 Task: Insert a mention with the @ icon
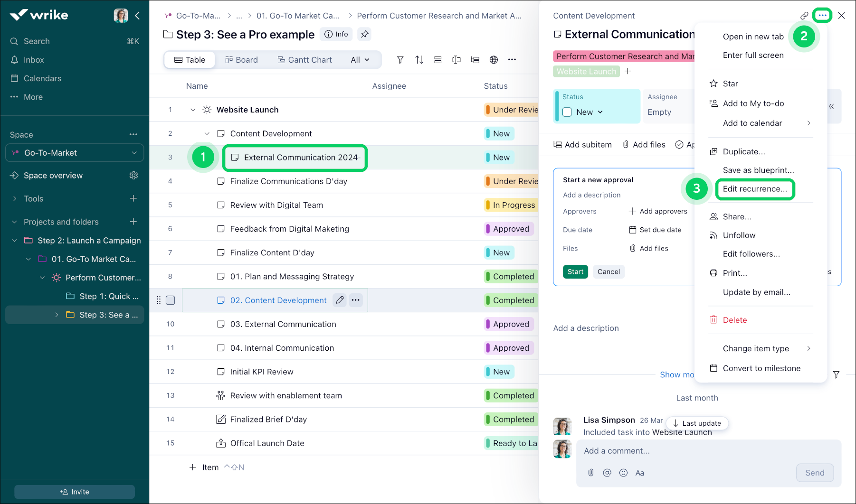point(607,473)
